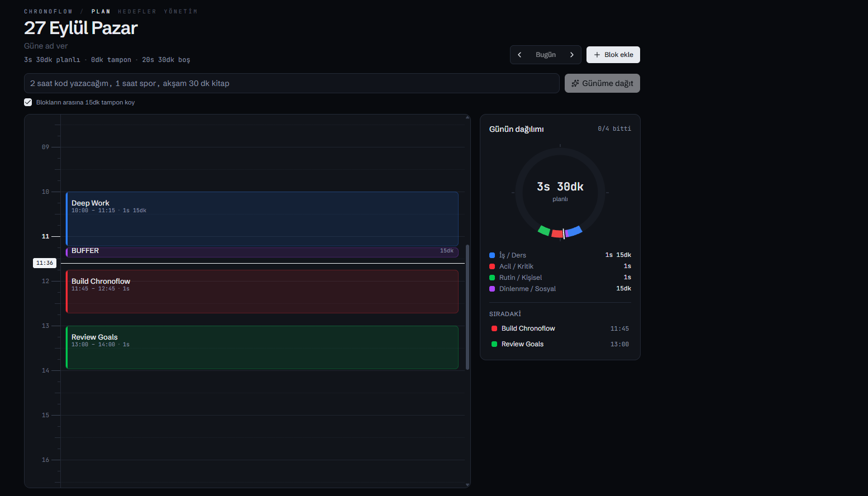Click the blue segment of the donut chart
The width and height of the screenshot is (868, 496).
point(574,231)
